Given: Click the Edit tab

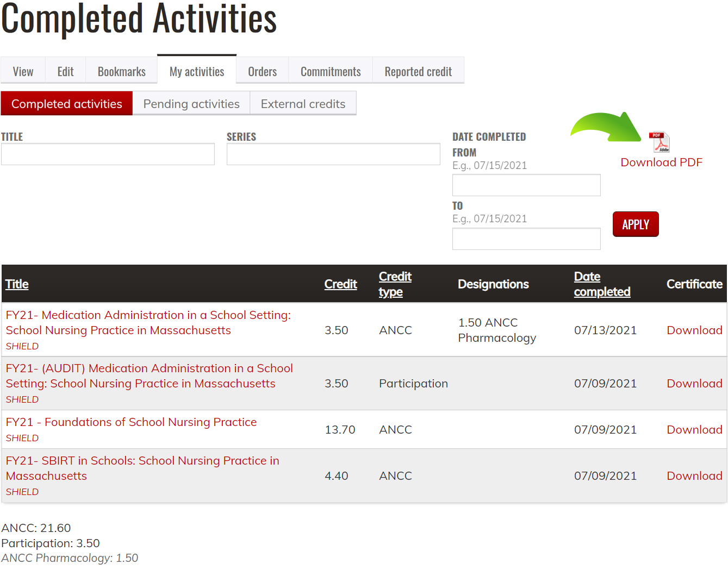Looking at the screenshot, I should point(65,72).
